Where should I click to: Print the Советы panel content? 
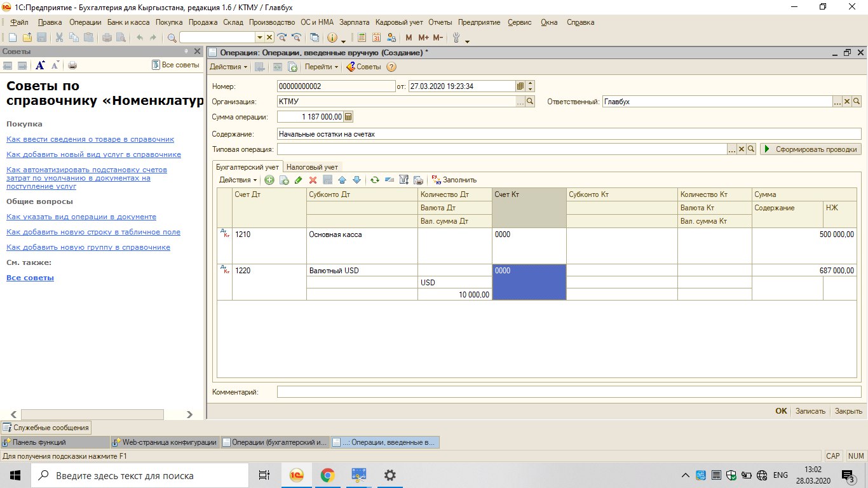(x=72, y=65)
